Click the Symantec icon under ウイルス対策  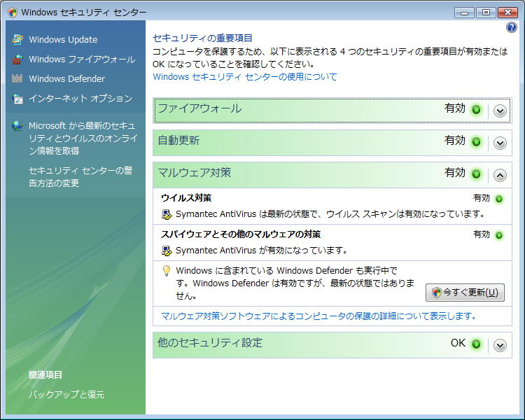(167, 214)
